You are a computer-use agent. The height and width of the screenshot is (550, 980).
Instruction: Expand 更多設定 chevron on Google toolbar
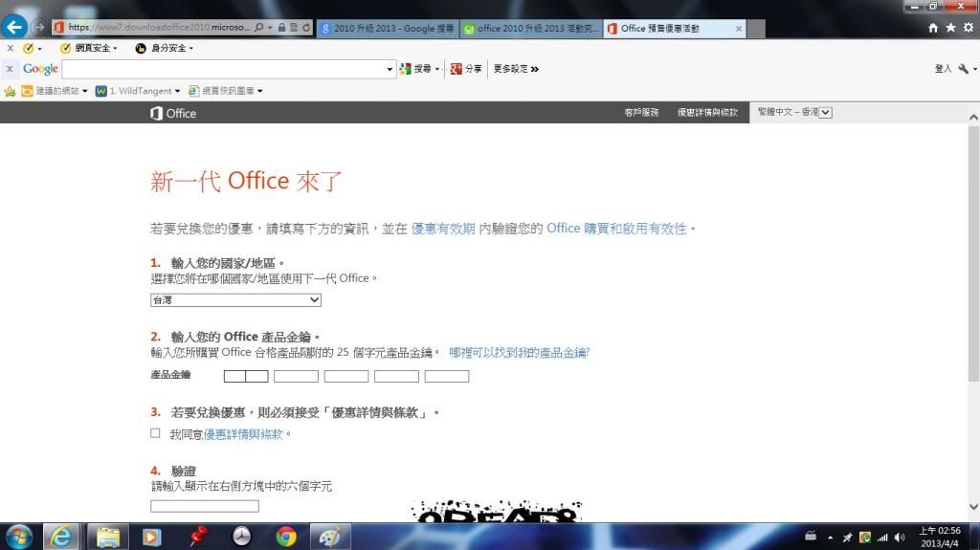[x=534, y=69]
